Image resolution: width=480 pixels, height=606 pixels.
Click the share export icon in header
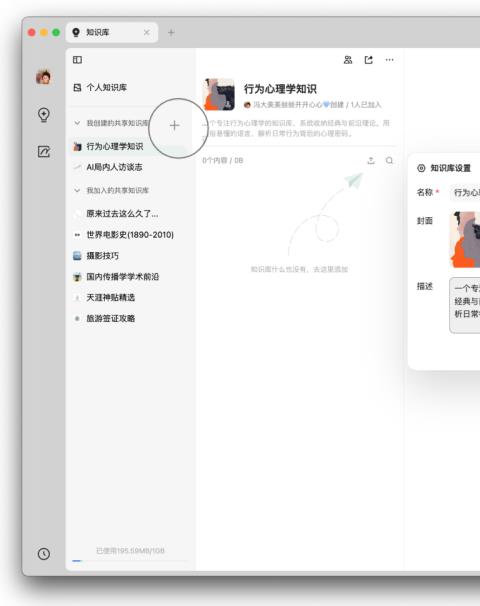pyautogui.click(x=369, y=60)
